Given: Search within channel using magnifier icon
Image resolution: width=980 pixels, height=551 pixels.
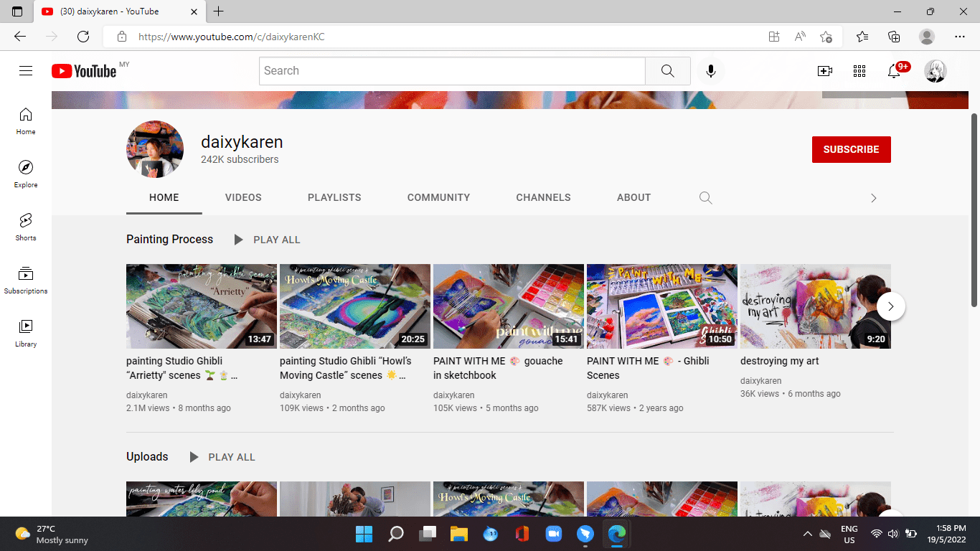Looking at the screenshot, I should pyautogui.click(x=705, y=198).
